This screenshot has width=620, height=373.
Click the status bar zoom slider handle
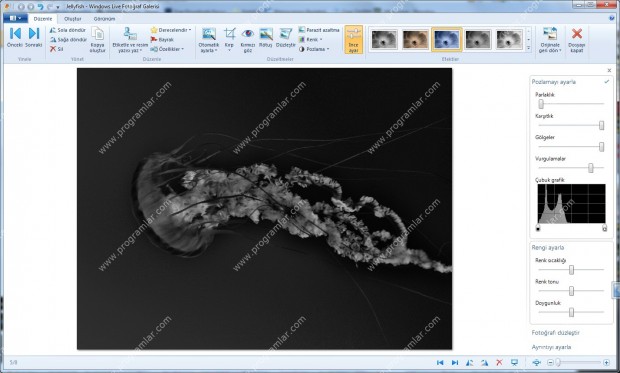[558, 362]
